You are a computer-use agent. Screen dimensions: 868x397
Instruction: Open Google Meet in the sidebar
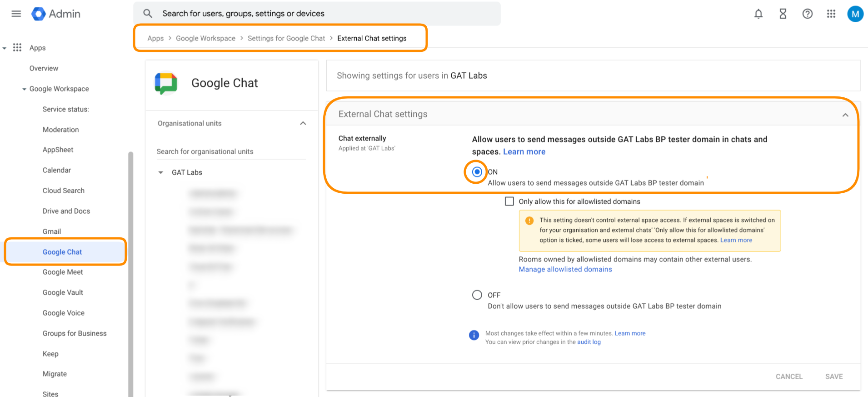pyautogui.click(x=63, y=272)
